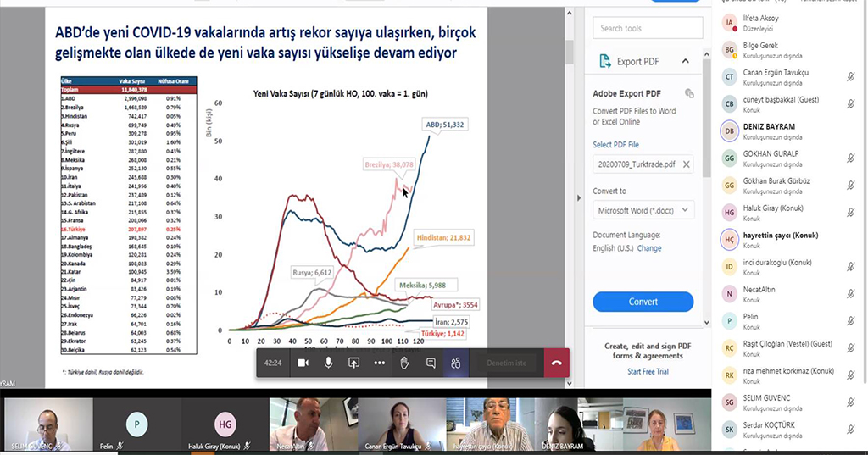
Task: Click Hindistan; 21,832 chart label
Action: [443, 238]
